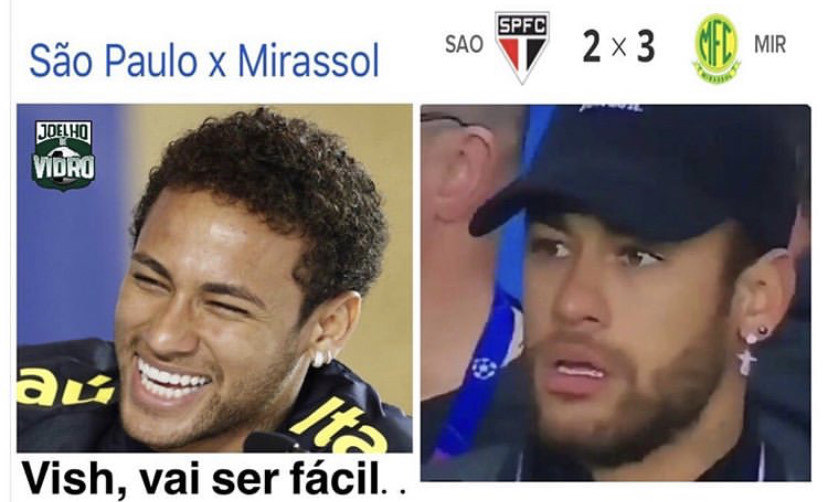The width and height of the screenshot is (828, 502).
Task: Click the green MFC Mirassol crest
Action: [x=716, y=48]
